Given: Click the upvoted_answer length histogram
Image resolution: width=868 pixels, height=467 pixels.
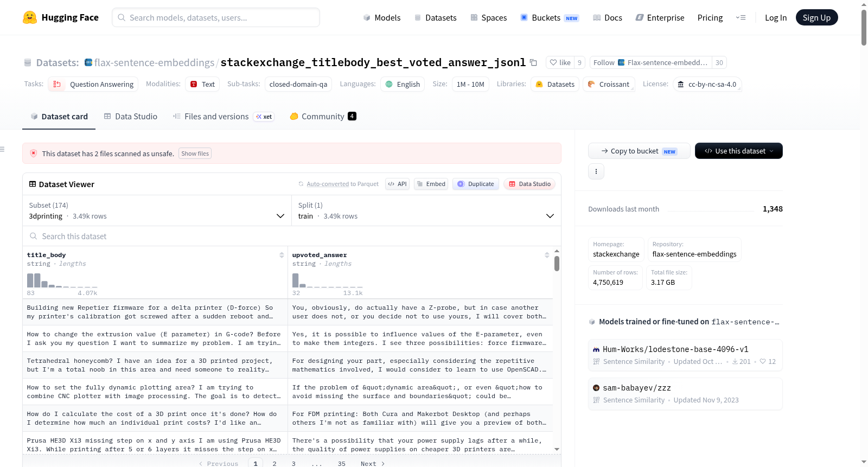Looking at the screenshot, I should click(x=328, y=280).
